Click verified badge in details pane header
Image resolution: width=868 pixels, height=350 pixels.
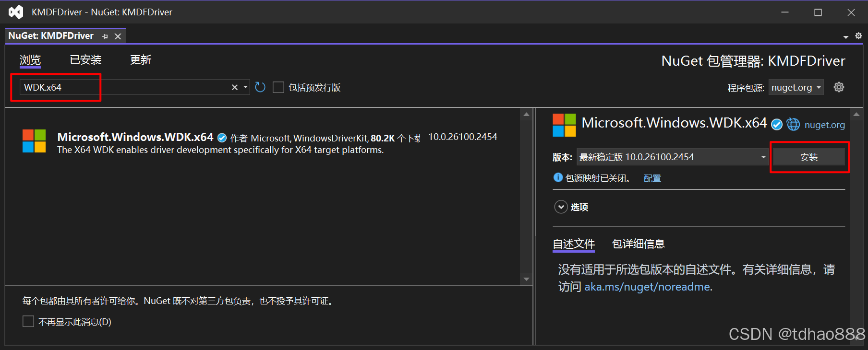point(777,125)
